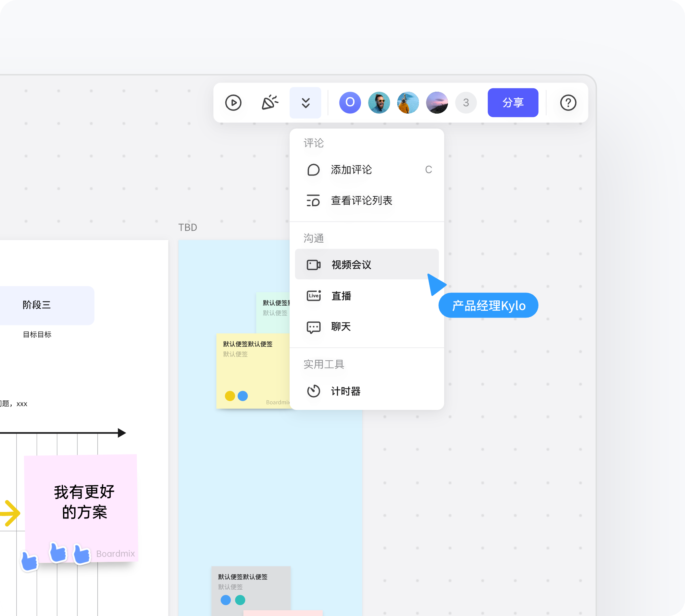Select the gray 默认便签 sticky note
The image size is (685, 616).
tap(251, 591)
